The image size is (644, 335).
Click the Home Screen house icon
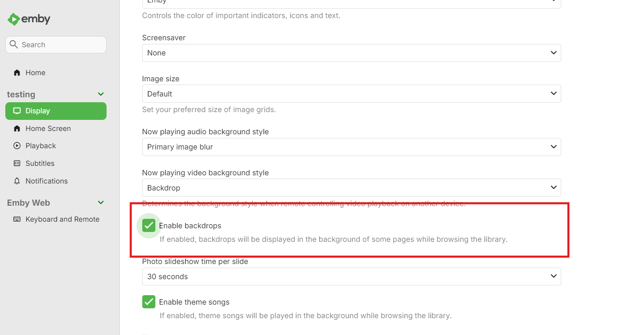17,128
